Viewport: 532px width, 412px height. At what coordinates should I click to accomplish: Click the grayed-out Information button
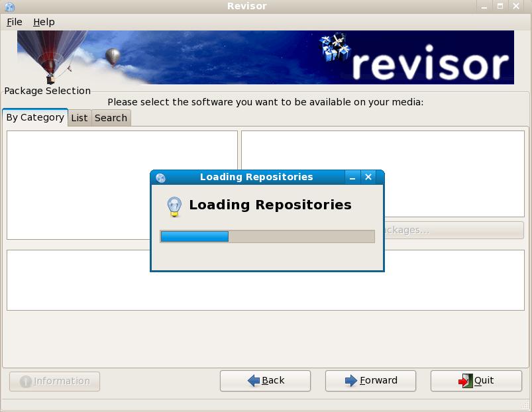click(54, 381)
